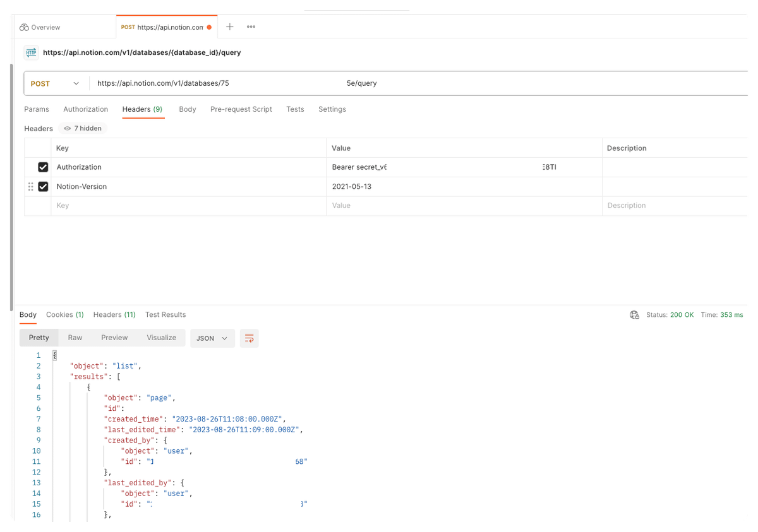The image size is (758, 532).
Task: Click the three-dots tab options icon
Action: tap(250, 27)
